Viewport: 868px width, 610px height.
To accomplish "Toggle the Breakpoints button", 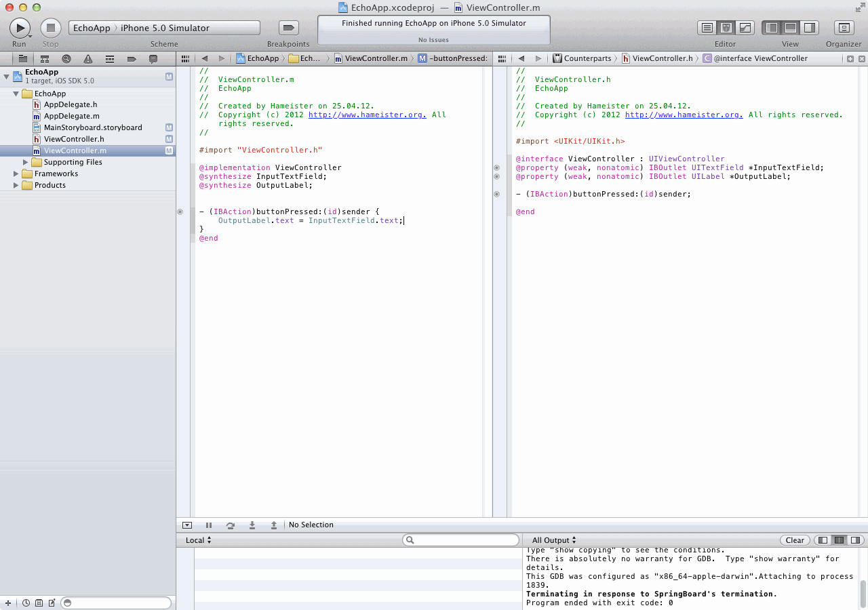I will click(x=289, y=28).
